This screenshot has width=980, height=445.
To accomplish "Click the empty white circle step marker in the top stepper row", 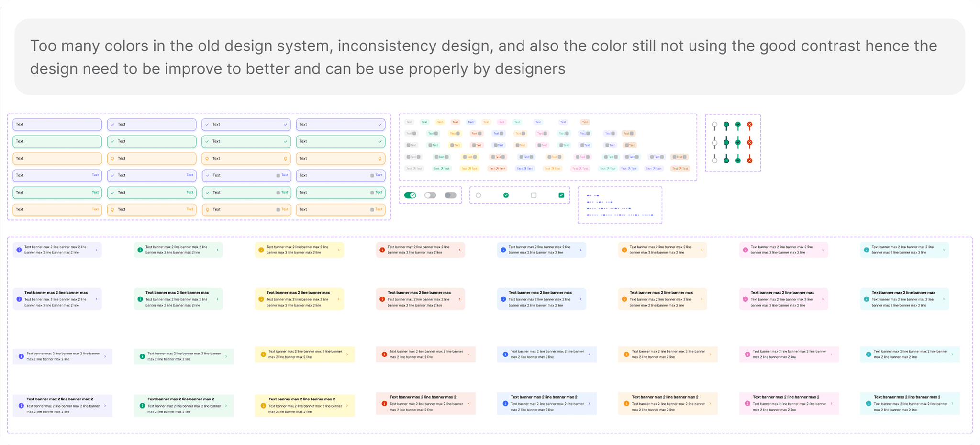I will [714, 125].
